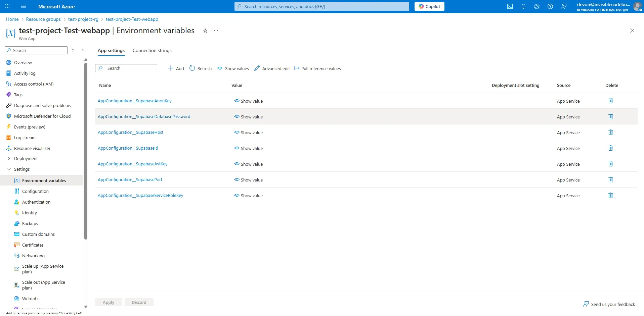644x316 pixels.
Task: Sort by the Name column header
Action: click(105, 85)
